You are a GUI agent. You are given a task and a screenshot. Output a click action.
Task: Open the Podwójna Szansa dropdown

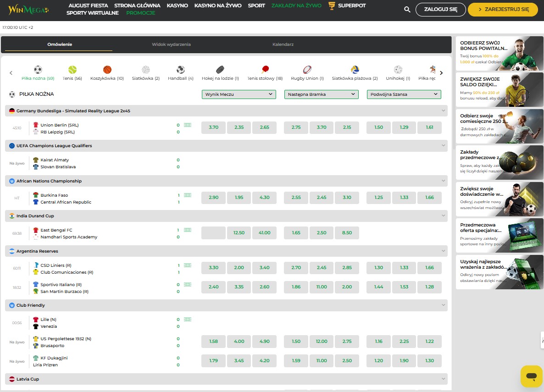[x=404, y=94]
